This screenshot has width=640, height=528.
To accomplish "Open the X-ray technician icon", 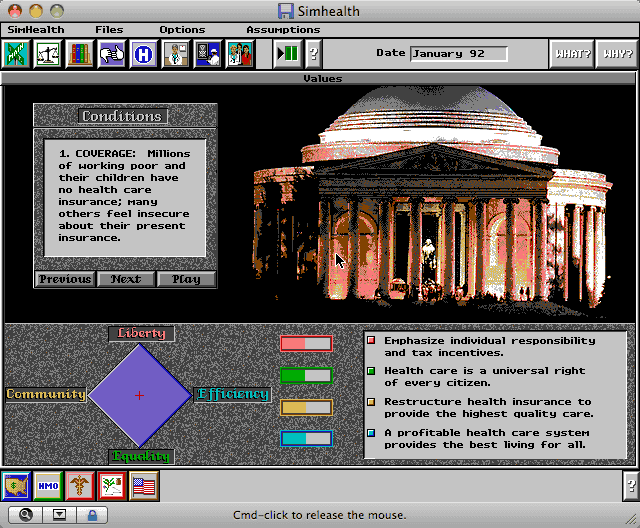I will [x=207, y=54].
